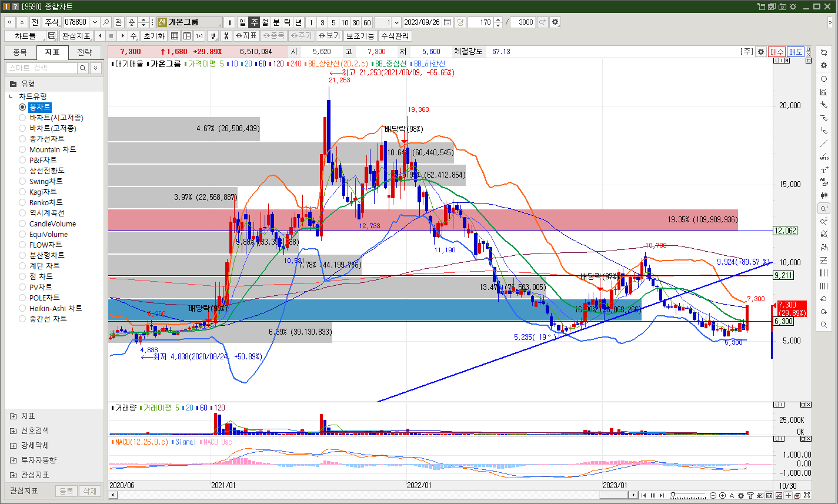Open stock code 078890 dropdown arrow

pyautogui.click(x=95, y=22)
